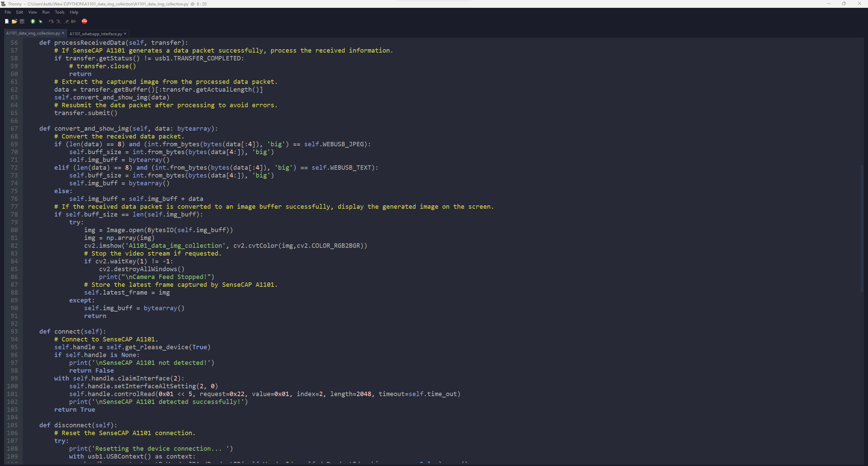This screenshot has width=868, height=466.
Task: Close the A1101_whatsapp_interface.py tab
Action: [125, 34]
